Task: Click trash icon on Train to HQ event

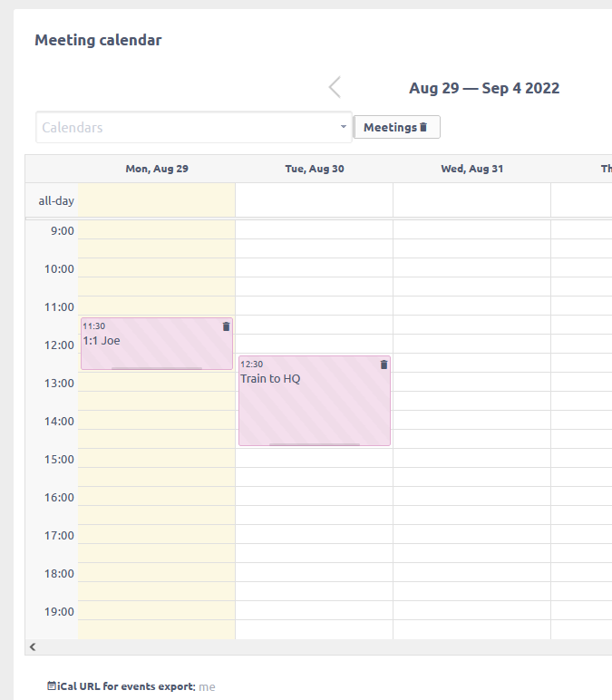Action: click(384, 365)
